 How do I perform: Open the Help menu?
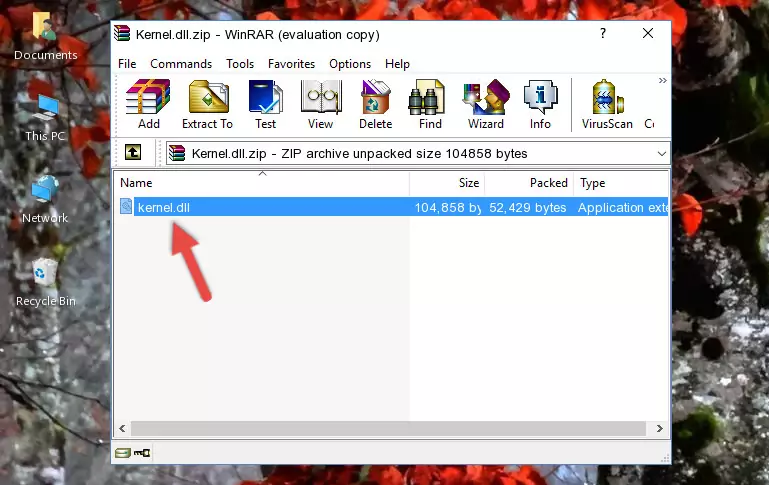[x=397, y=64]
